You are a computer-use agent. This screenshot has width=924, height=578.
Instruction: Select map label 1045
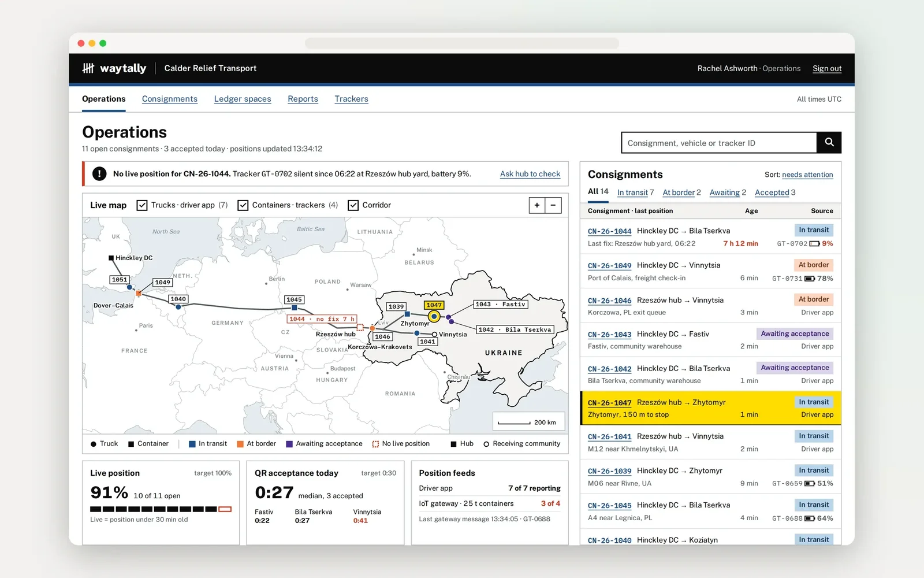pyautogui.click(x=294, y=299)
